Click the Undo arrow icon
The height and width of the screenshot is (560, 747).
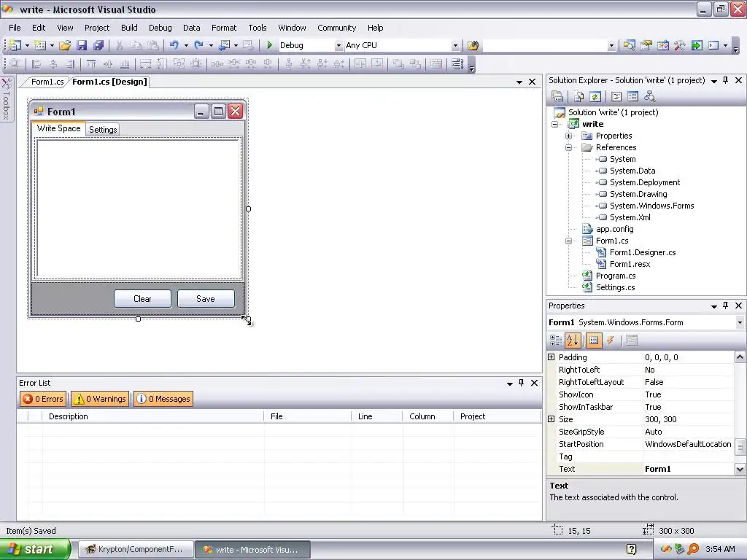174,45
